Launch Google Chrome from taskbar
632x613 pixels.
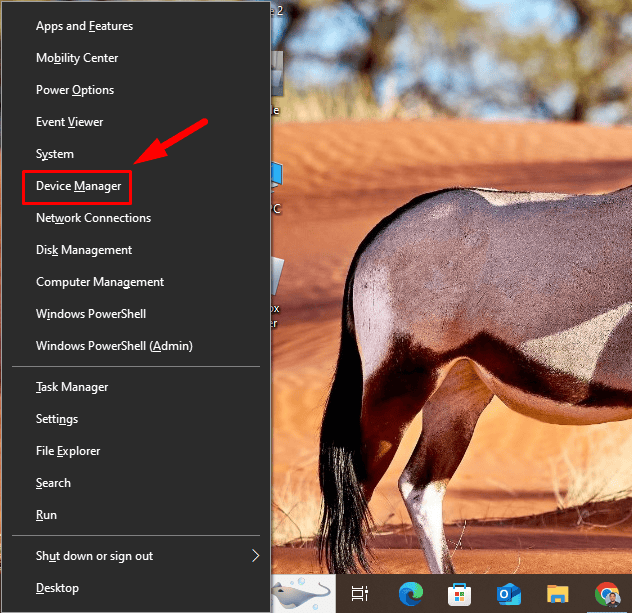607,594
